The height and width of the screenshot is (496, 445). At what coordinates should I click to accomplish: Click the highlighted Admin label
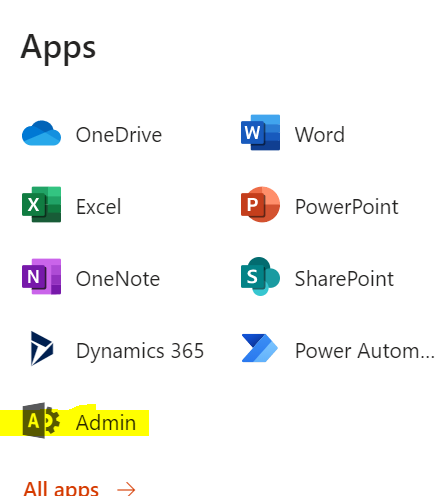(x=106, y=423)
